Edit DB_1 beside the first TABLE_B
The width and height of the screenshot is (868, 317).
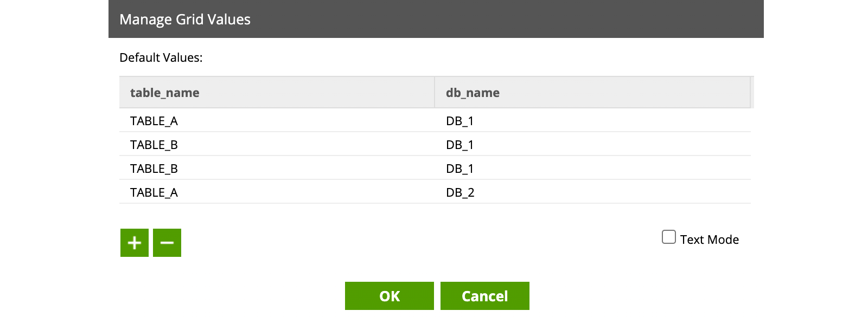tap(460, 145)
